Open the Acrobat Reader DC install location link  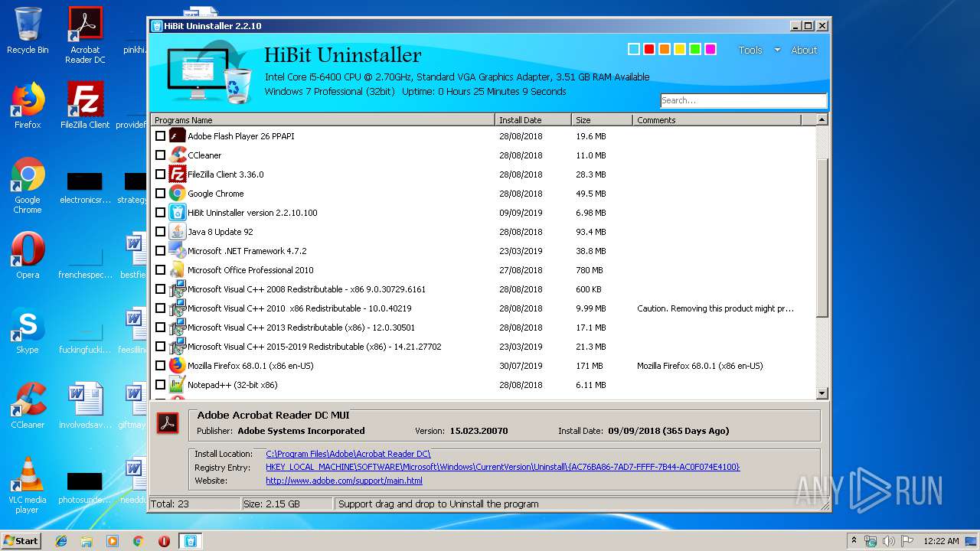[x=348, y=455]
